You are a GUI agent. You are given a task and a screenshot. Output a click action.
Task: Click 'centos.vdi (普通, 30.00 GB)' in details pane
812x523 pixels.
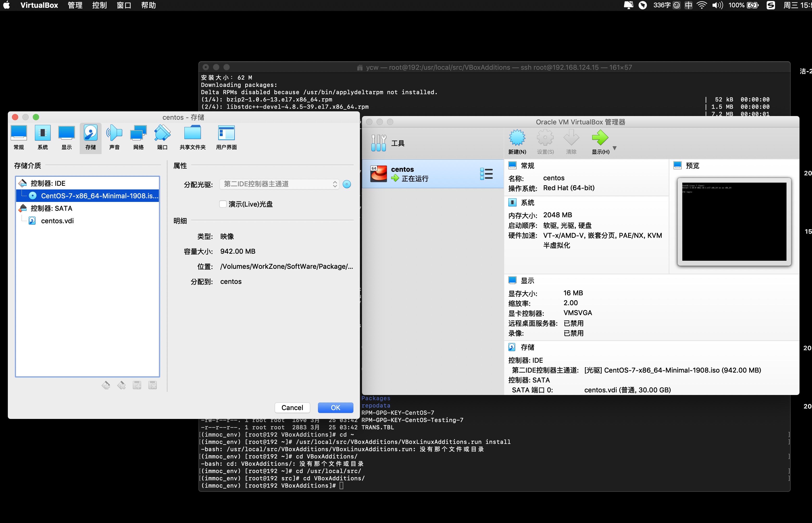click(x=627, y=390)
